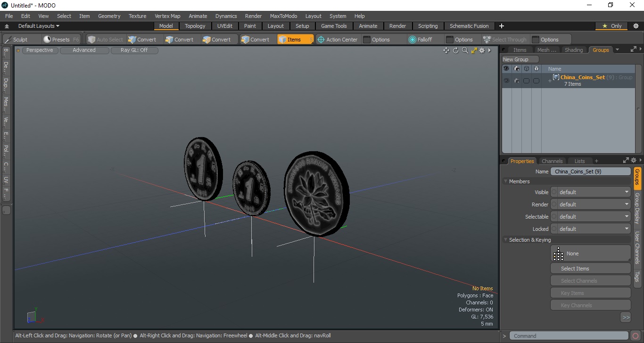
Task: Open the Presets browser
Action: tap(61, 40)
